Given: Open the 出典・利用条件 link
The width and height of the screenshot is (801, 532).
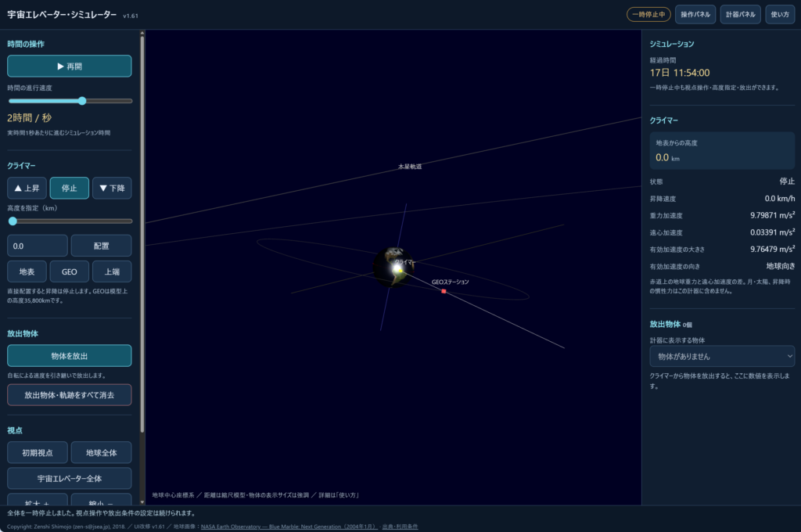Looking at the screenshot, I should pos(400,527).
